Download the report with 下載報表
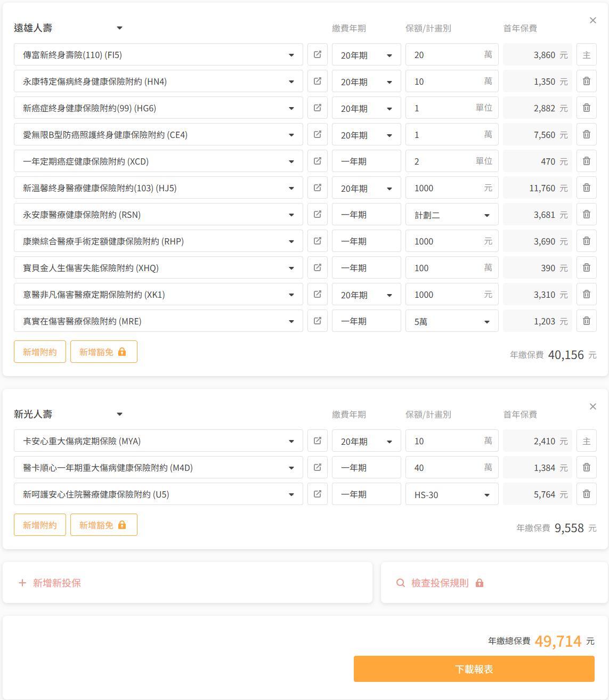 point(474,669)
